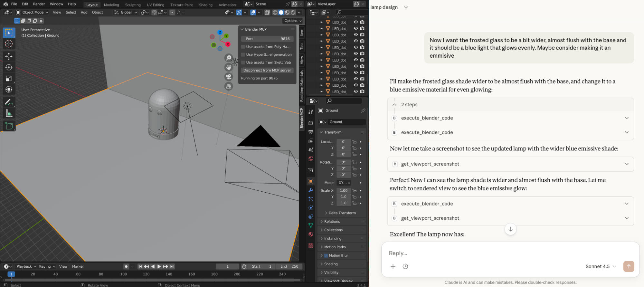Enable Use assets from Poly Haven checkbox

243,47
